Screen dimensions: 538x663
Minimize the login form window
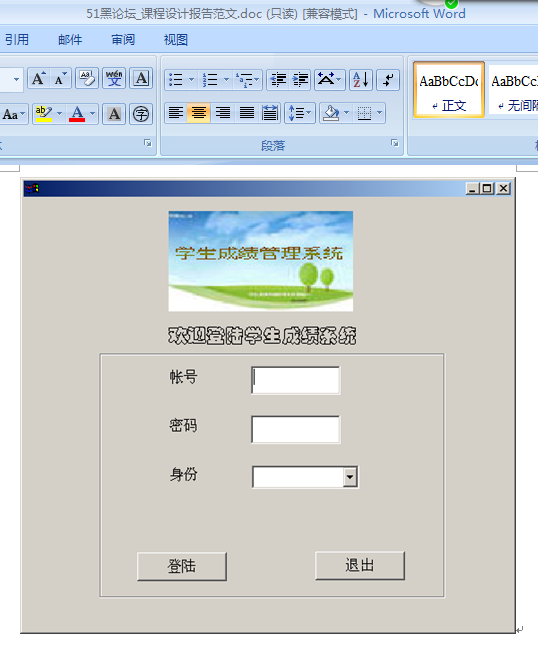coord(472,189)
